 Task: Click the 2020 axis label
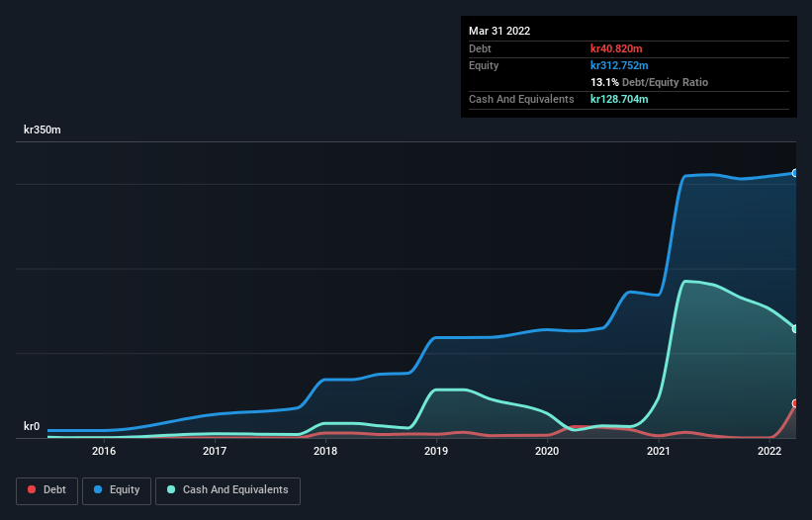547,451
